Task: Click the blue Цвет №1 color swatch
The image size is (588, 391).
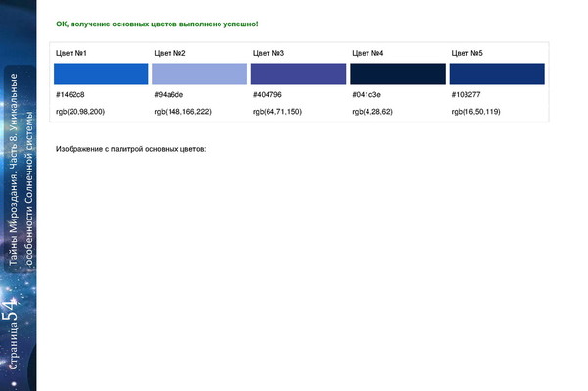Action: [x=101, y=73]
